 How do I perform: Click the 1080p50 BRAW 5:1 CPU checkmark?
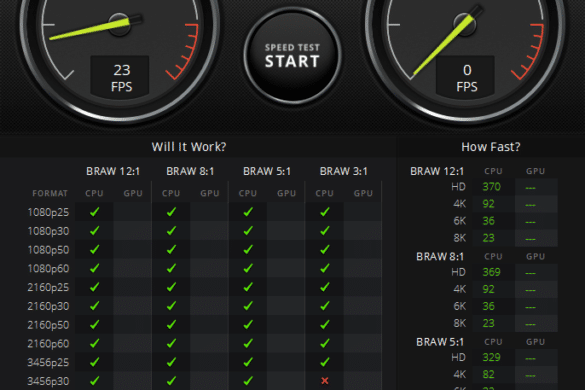248,249
